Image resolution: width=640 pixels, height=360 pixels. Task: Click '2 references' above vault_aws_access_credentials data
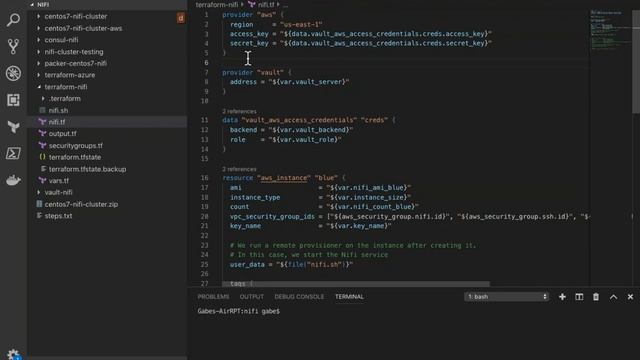[239, 111]
